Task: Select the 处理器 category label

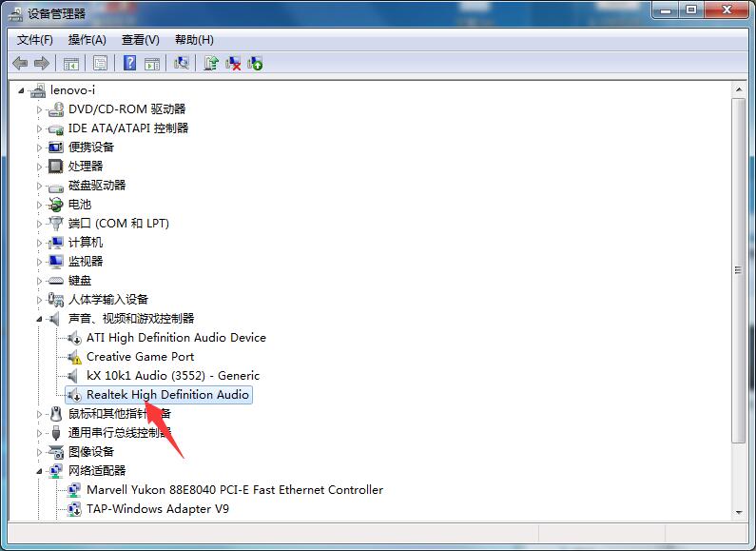Action: point(86,167)
